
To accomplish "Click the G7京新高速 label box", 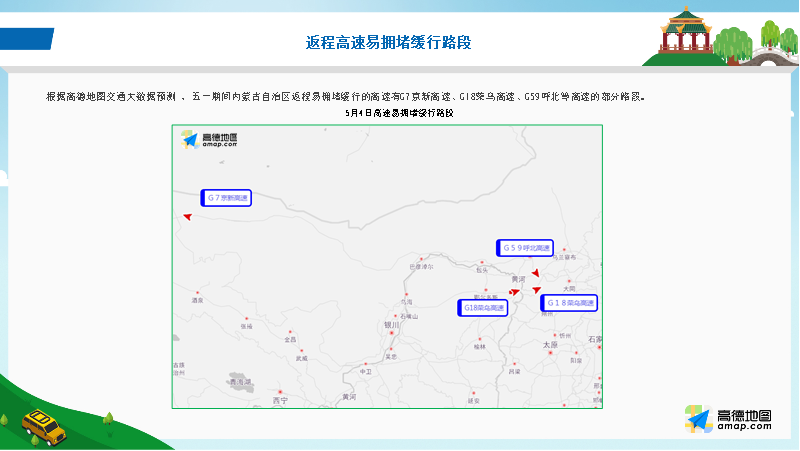I will click(x=225, y=198).
